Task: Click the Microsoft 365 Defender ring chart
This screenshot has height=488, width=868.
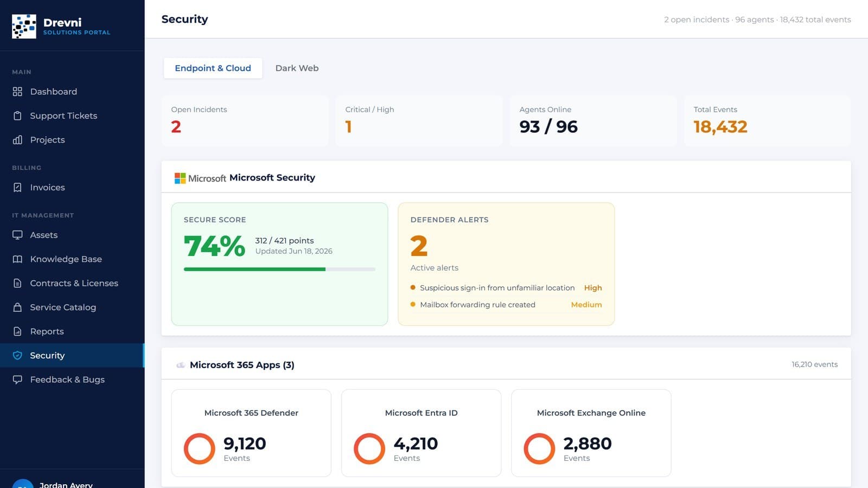Action: point(200,448)
